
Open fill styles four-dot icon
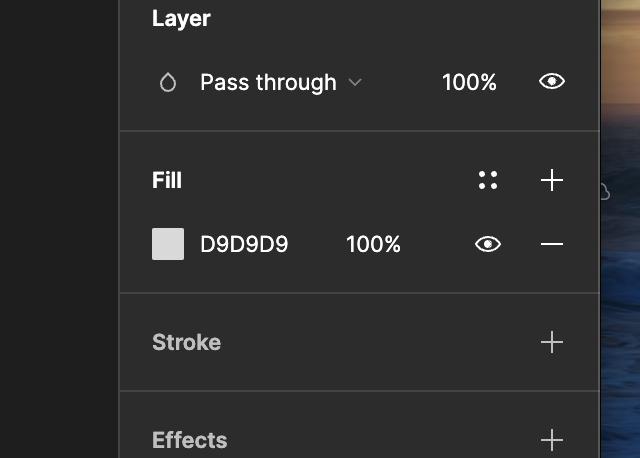pyautogui.click(x=488, y=180)
